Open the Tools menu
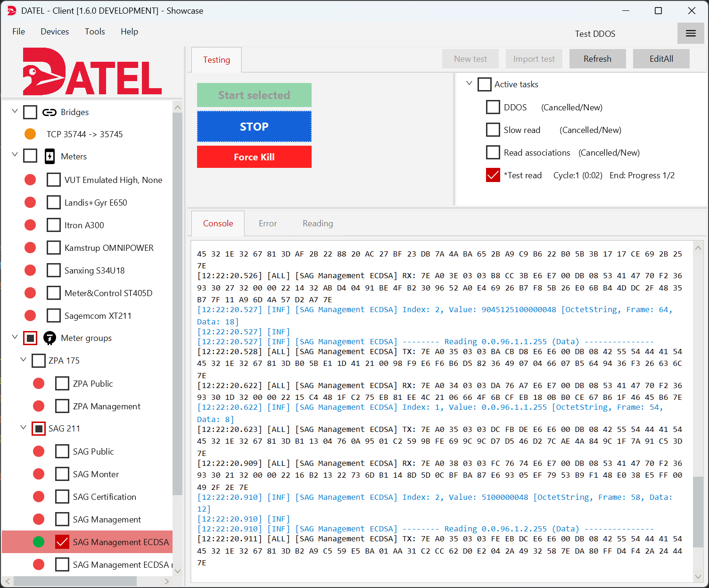The width and height of the screenshot is (709, 588). click(95, 32)
